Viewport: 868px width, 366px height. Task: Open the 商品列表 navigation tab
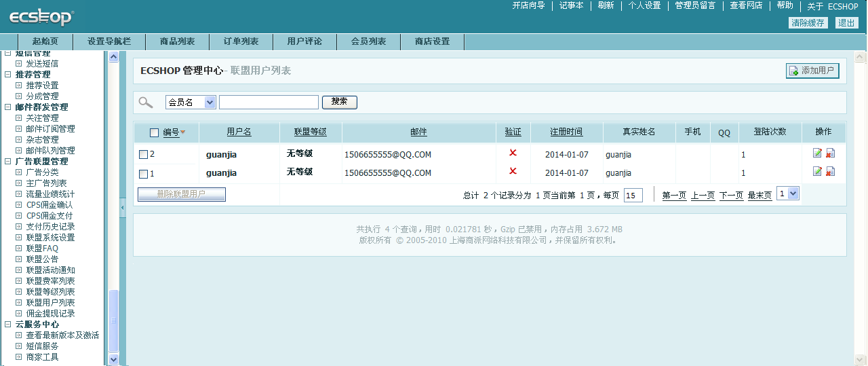point(177,41)
